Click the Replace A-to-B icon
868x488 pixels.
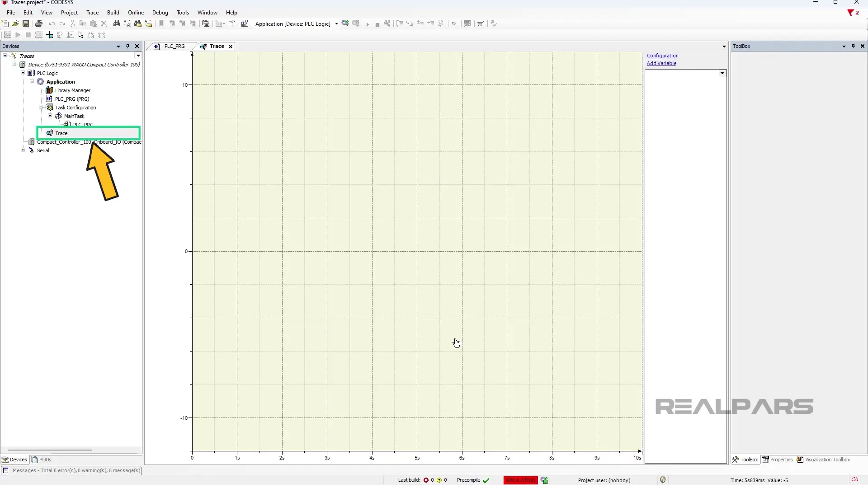127,24
